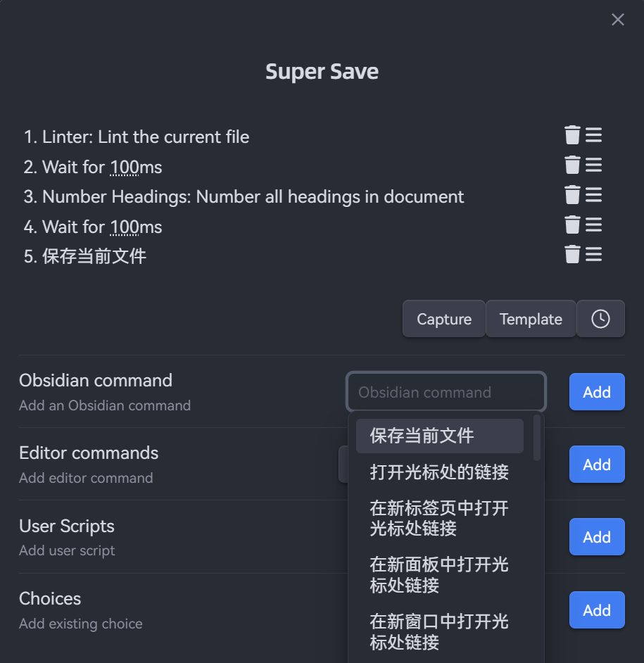
Task: Click the suggestion list scrollbar
Action: (x=537, y=438)
